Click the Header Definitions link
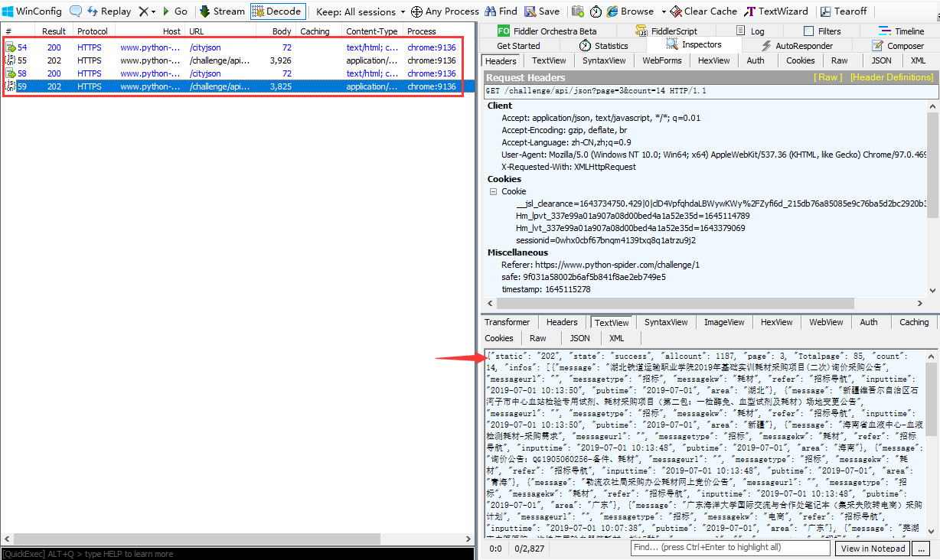The width and height of the screenshot is (940, 560). [x=892, y=77]
